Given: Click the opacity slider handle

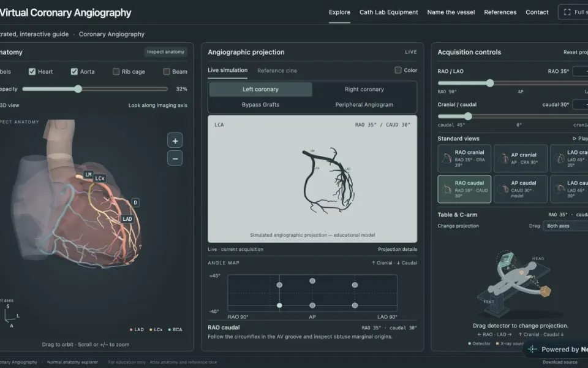Looking at the screenshot, I should tap(78, 89).
